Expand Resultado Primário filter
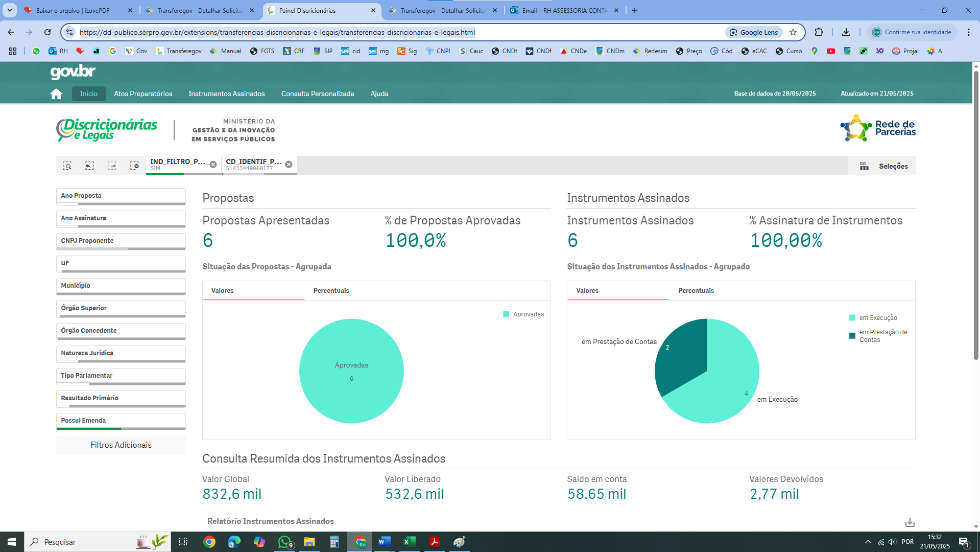The image size is (980, 552). 121,399
